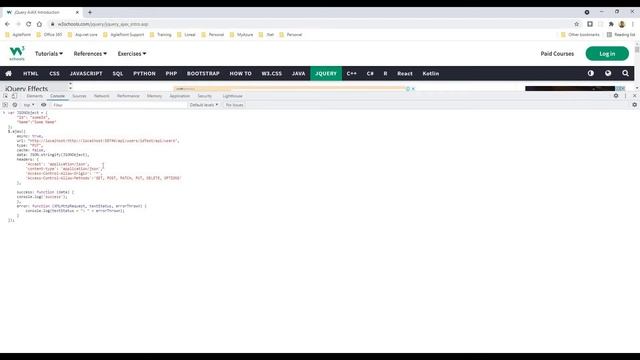Click the browser home button

(x=39, y=24)
